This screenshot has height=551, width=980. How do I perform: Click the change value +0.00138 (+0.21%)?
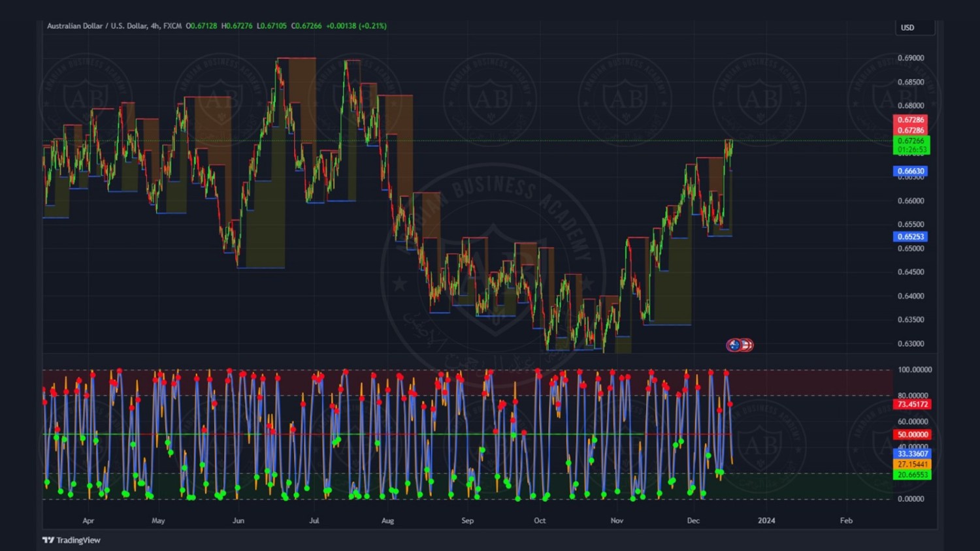(357, 26)
